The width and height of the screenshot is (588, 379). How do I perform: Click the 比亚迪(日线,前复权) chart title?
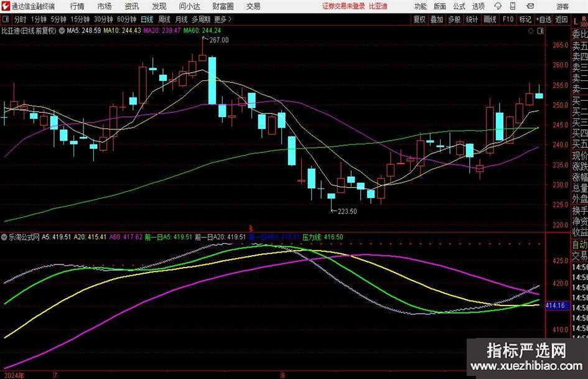(29, 30)
